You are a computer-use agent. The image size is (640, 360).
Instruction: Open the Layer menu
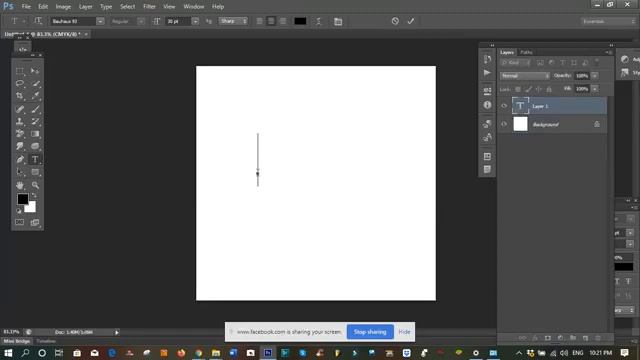click(85, 7)
